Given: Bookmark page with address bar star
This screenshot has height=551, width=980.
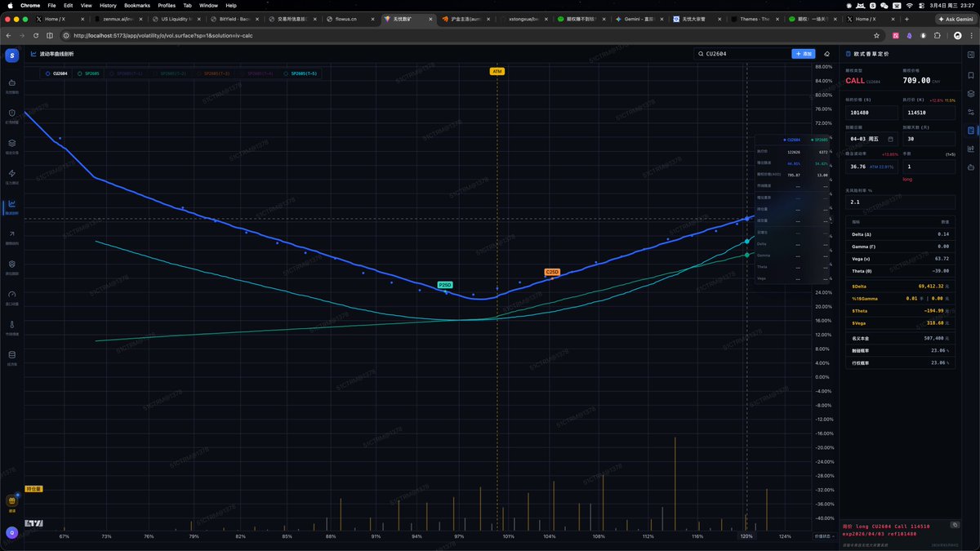Looking at the screenshot, I should [x=876, y=35].
